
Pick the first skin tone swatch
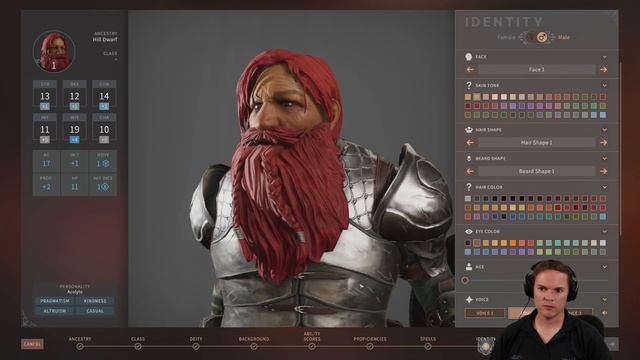468,97
